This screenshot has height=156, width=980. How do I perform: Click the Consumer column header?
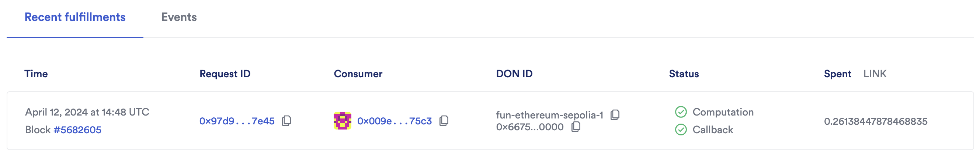[358, 74]
